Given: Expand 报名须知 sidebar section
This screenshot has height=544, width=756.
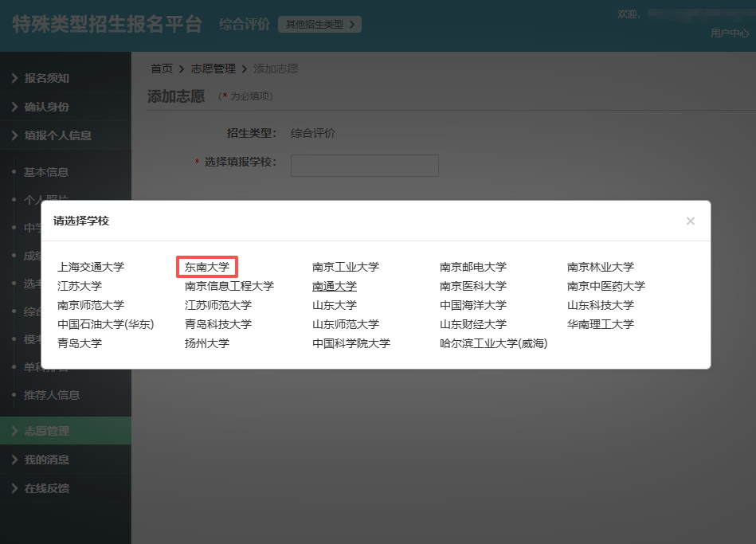Looking at the screenshot, I should [x=65, y=78].
